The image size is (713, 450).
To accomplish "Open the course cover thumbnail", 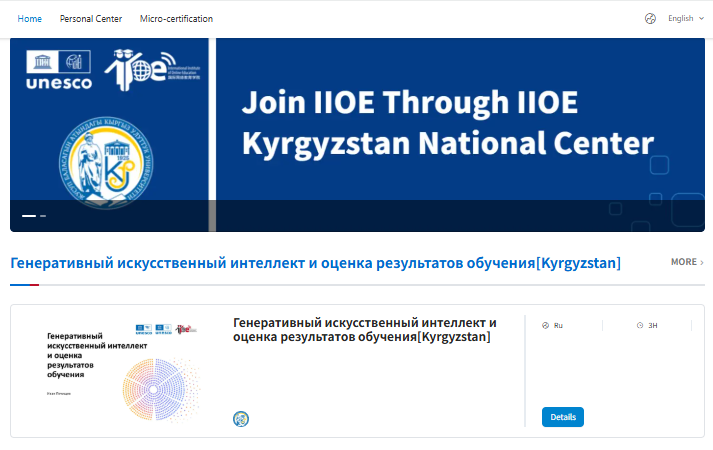I will coord(118,370).
